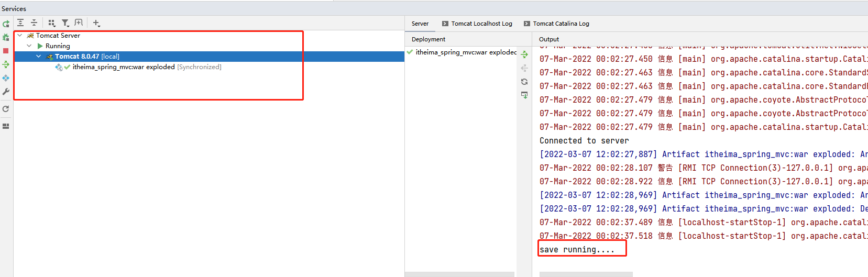Open configuration settings via wrench icon
This screenshot has width=868, height=277.
point(6,92)
